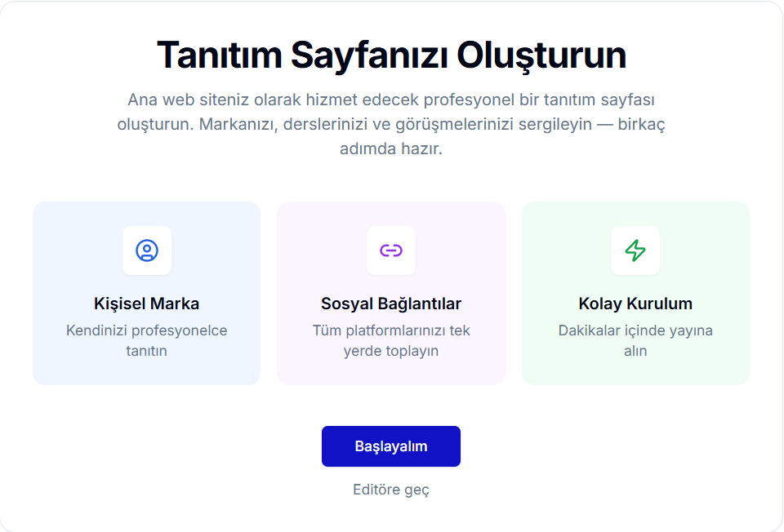Image resolution: width=784 pixels, height=532 pixels.
Task: Select the Kolay Kurulum card title
Action: pos(635,304)
